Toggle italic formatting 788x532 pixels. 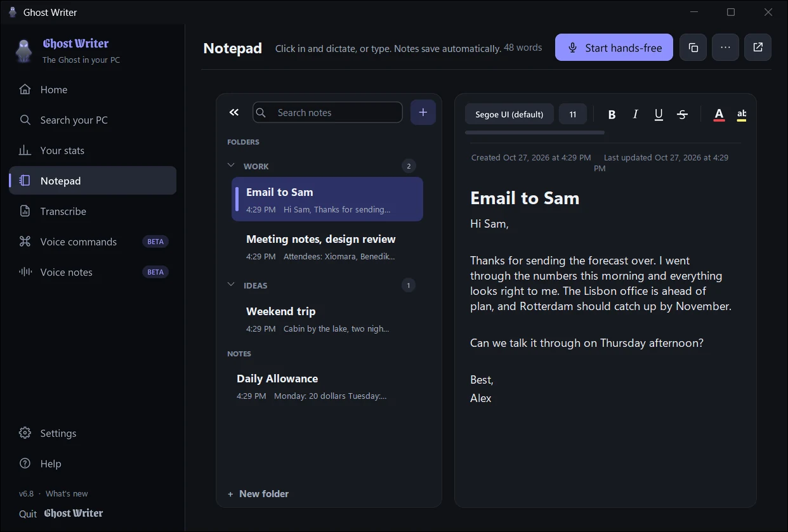(636, 114)
